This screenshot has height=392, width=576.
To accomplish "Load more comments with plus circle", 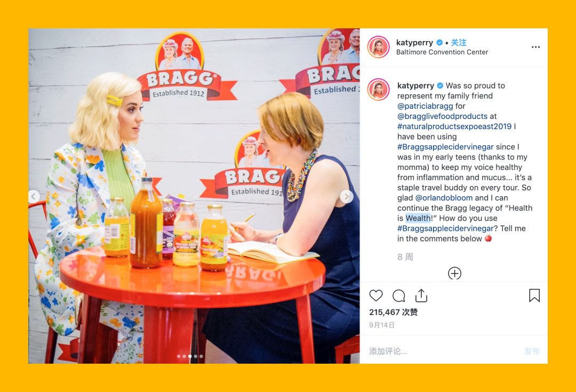I will (x=454, y=274).
